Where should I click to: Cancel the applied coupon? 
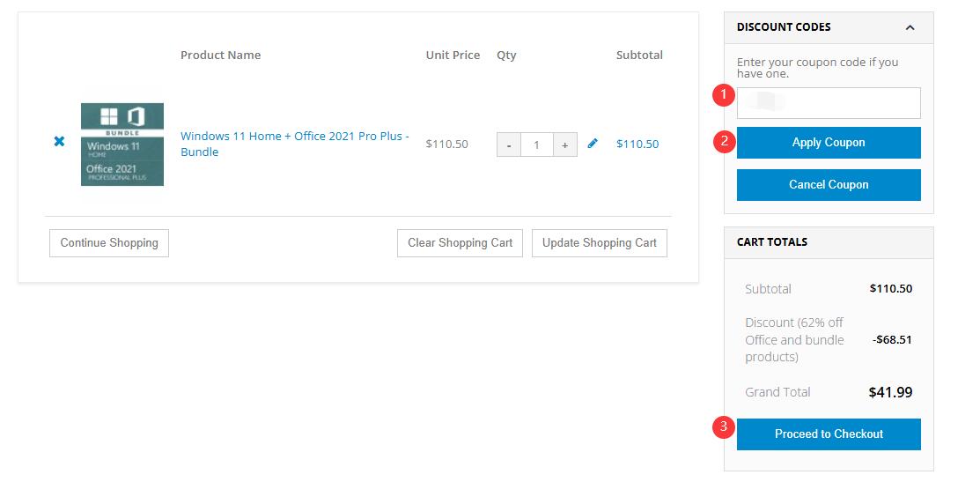[829, 185]
